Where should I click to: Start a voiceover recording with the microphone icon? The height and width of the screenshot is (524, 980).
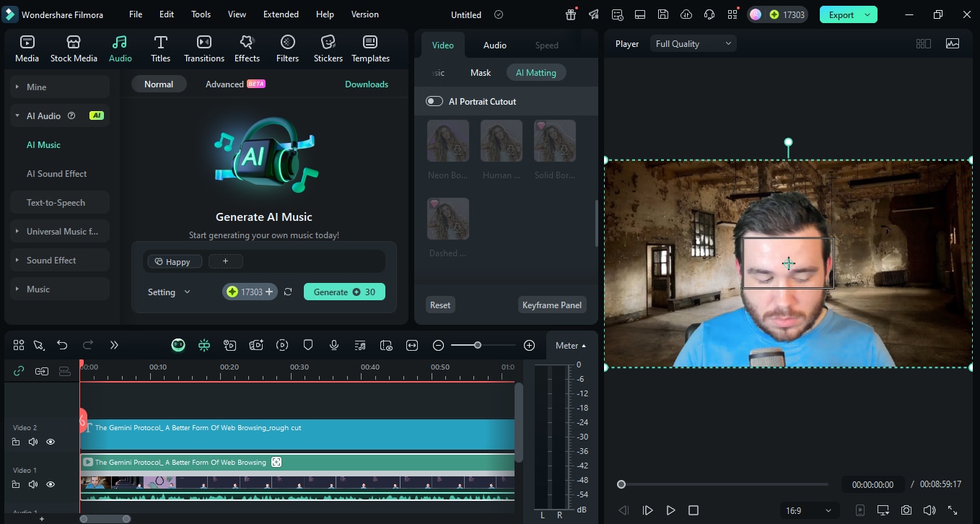[x=333, y=345]
